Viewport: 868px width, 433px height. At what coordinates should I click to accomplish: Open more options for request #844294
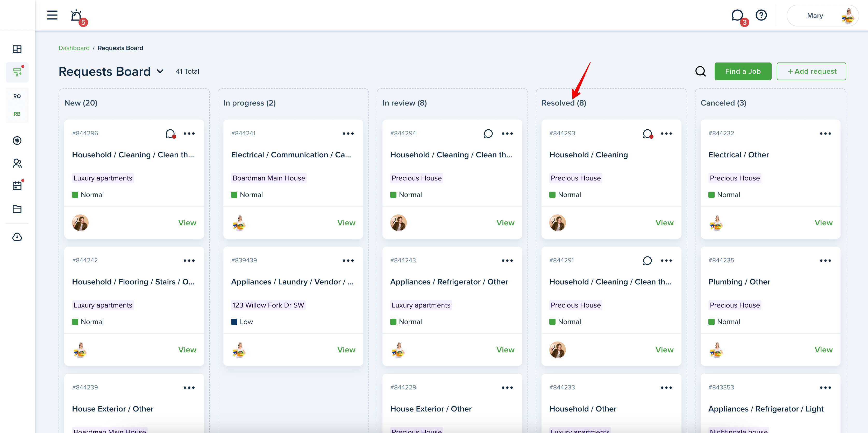point(507,134)
